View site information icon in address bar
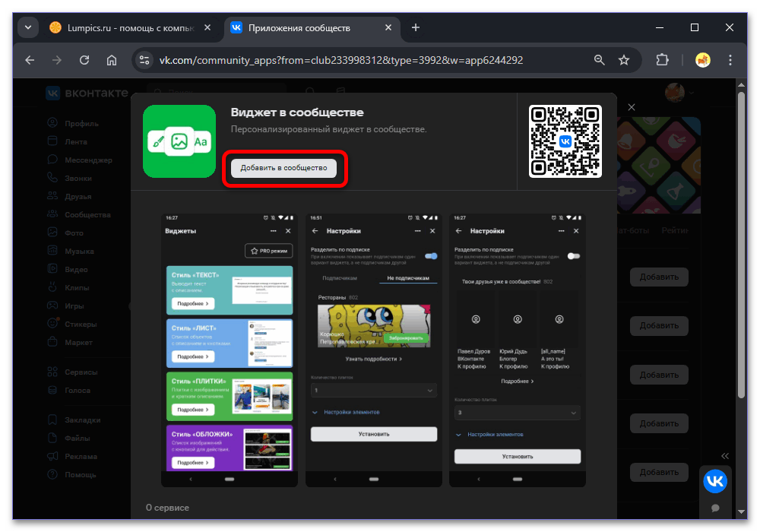The image size is (760, 532). (144, 60)
